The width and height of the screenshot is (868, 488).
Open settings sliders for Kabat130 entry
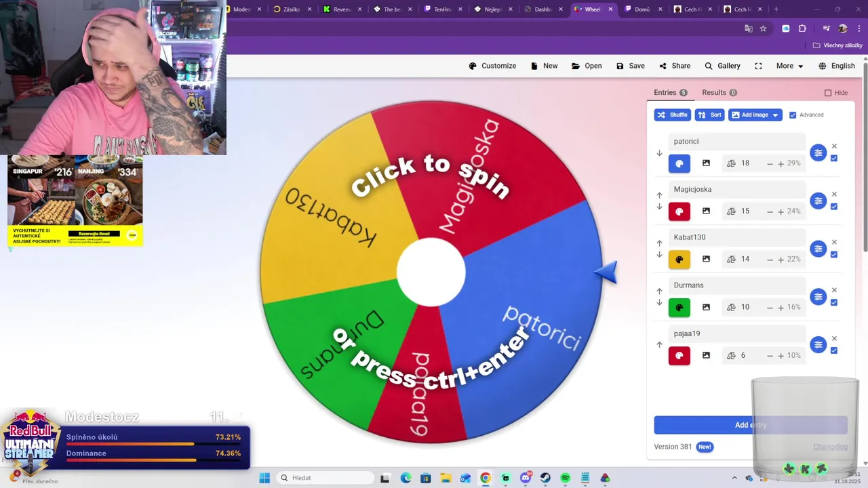[818, 249]
